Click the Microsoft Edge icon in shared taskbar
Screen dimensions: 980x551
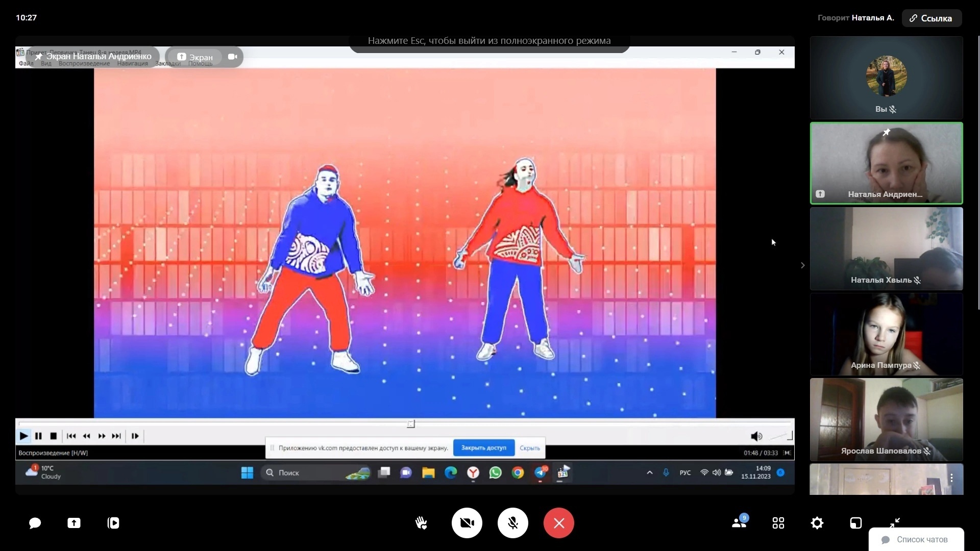point(451,473)
